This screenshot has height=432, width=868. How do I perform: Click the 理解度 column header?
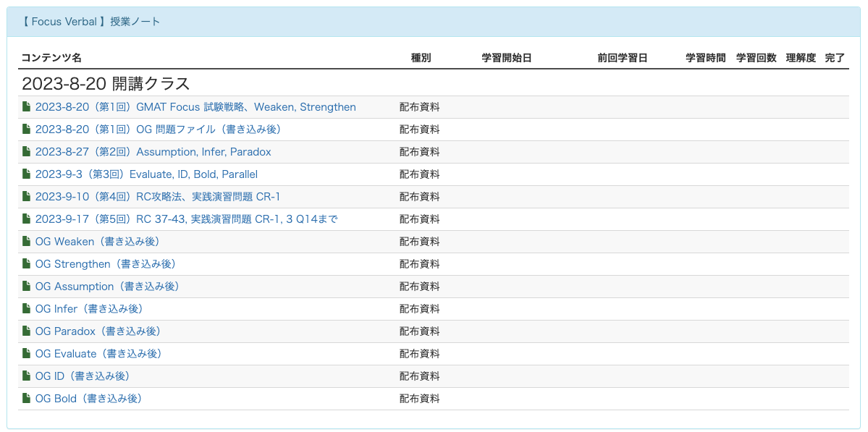click(x=801, y=58)
